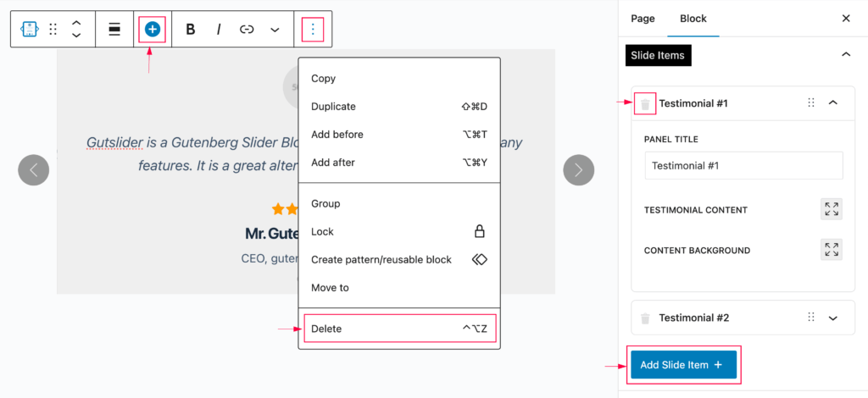
Task: Open Testimonial Content expand editor
Action: (831, 210)
